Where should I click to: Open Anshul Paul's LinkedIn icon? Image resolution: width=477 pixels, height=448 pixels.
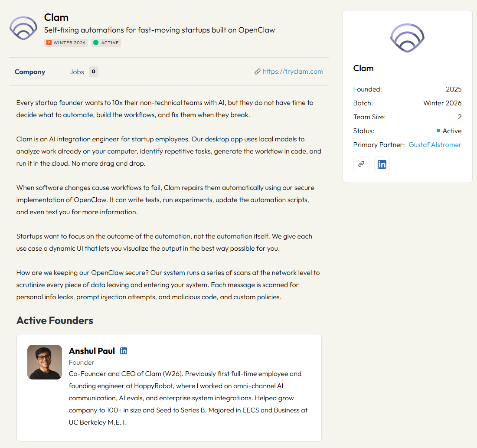coord(124,351)
